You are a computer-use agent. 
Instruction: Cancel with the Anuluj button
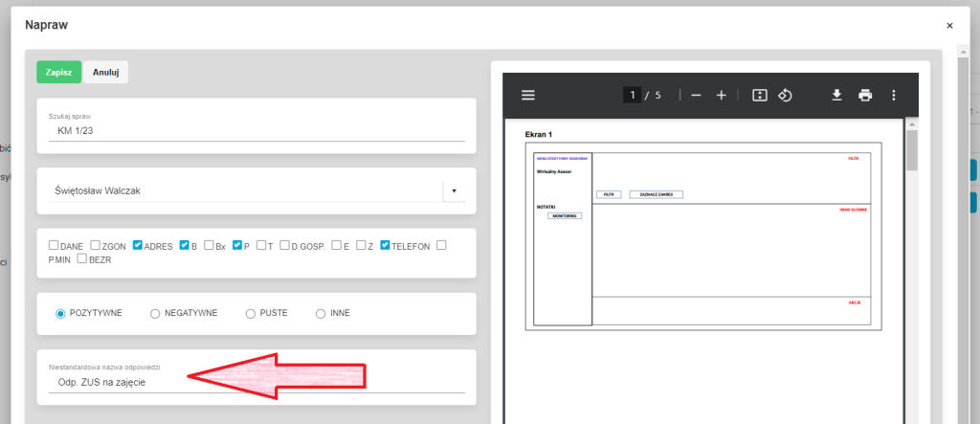[x=105, y=72]
